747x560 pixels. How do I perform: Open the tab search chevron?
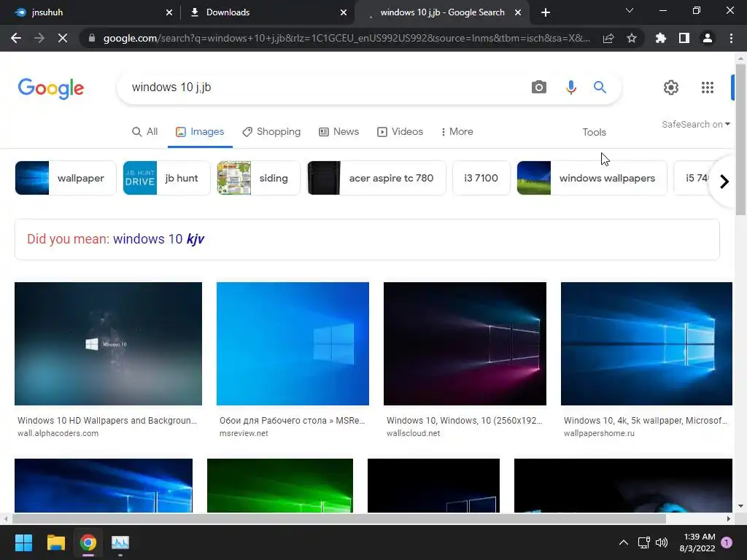[x=630, y=10]
